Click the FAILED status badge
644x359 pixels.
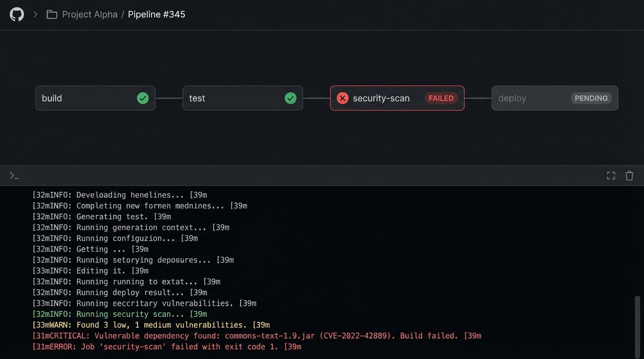[441, 98]
